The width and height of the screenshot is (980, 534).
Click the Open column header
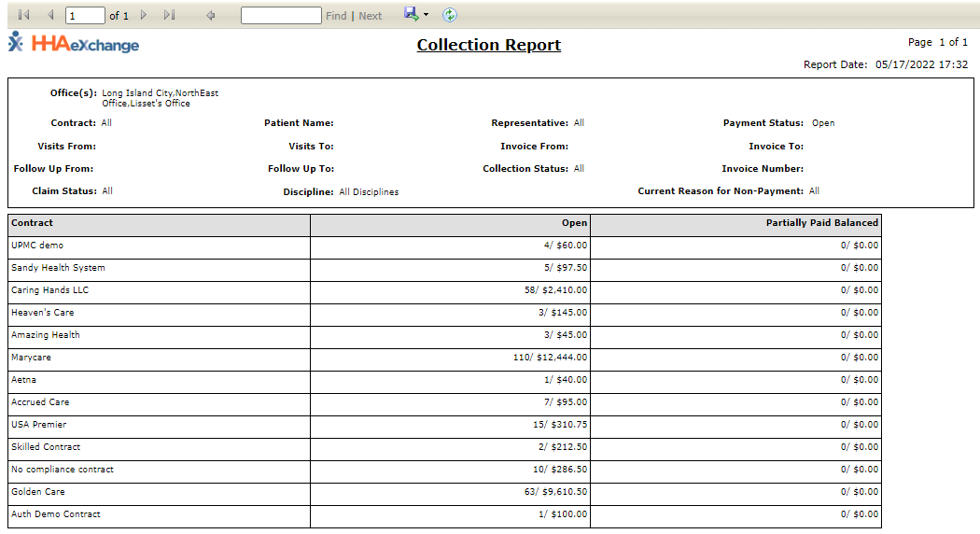coord(574,223)
